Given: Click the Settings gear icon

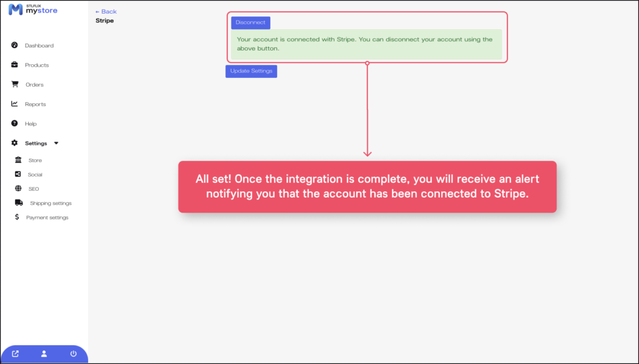Looking at the screenshot, I should (14, 143).
